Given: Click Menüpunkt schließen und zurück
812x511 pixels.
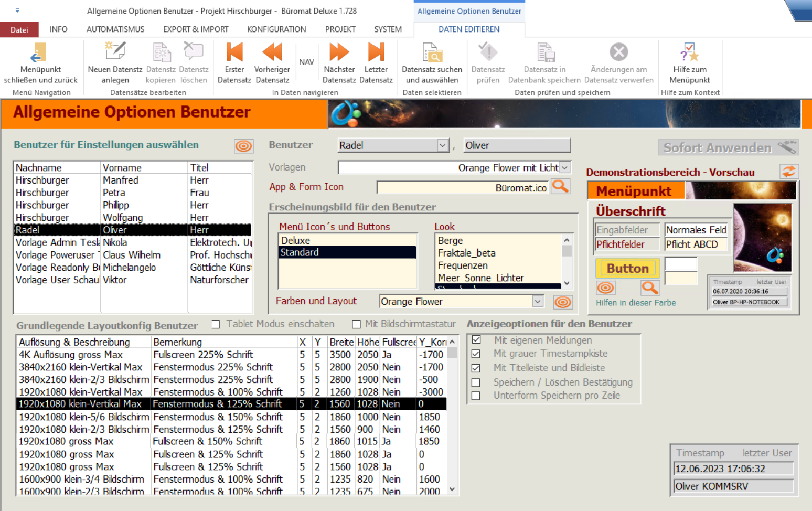Looking at the screenshot, I should tap(40, 53).
